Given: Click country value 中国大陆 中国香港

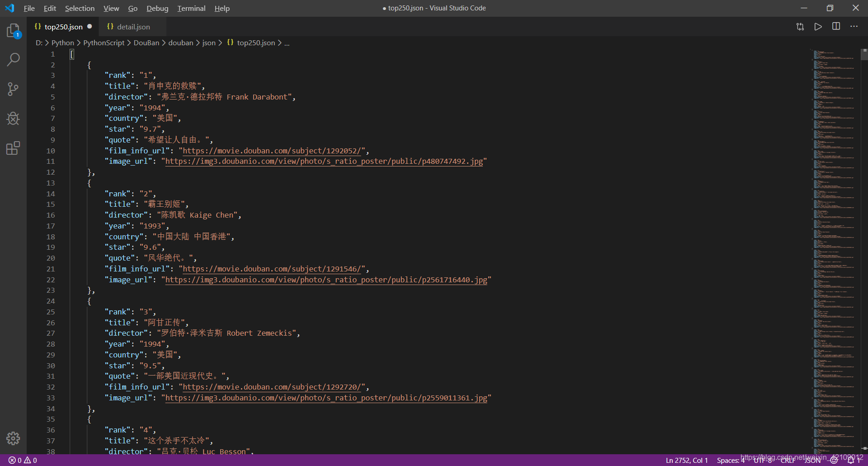Looking at the screenshot, I should point(191,237).
